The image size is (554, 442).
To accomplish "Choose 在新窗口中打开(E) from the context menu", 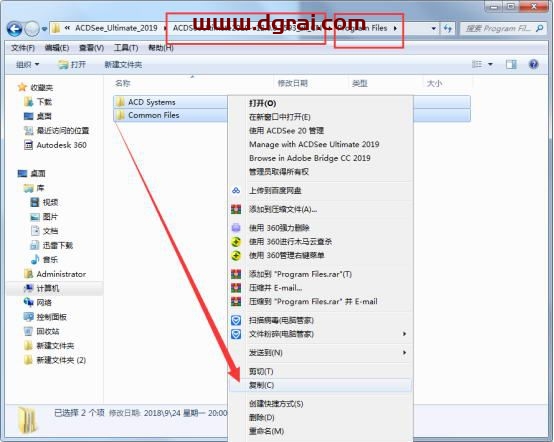I will pyautogui.click(x=279, y=117).
